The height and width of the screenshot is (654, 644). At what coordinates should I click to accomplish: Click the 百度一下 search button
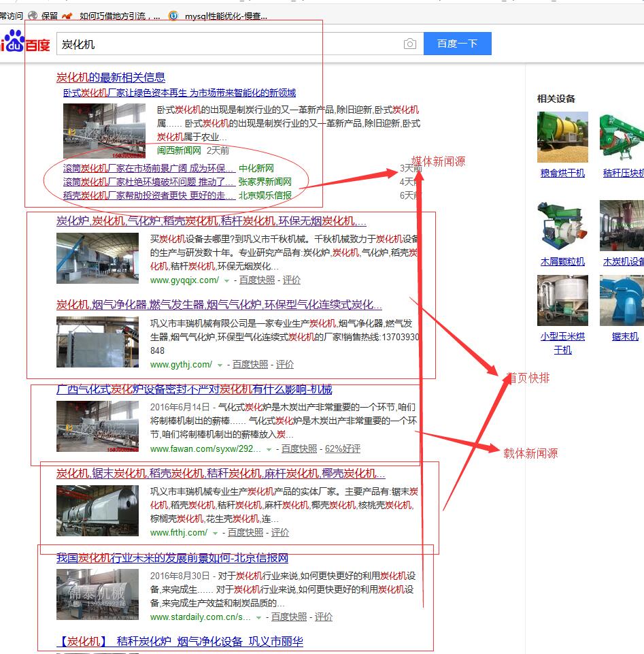tap(457, 44)
